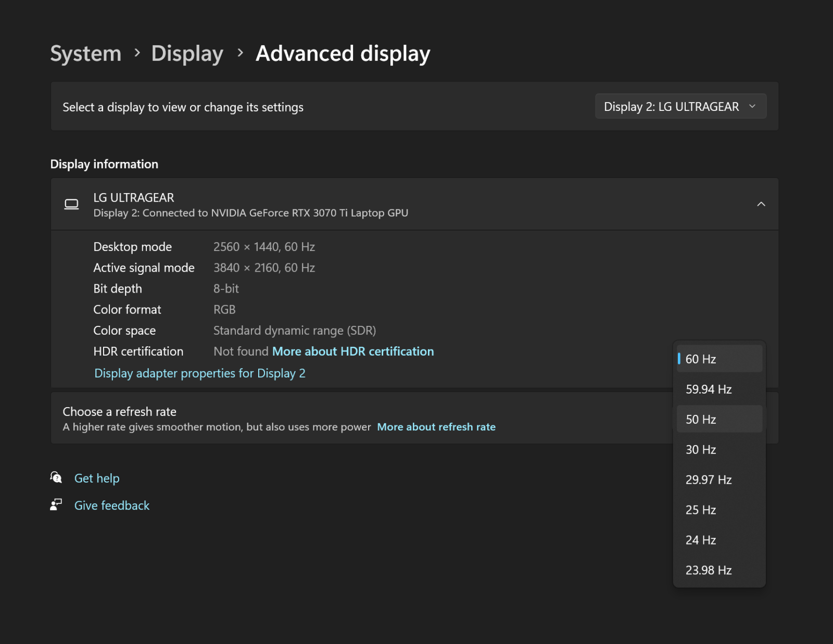Select 29.97 Hz refresh rate
Screen dimensions: 833x644
pos(719,479)
